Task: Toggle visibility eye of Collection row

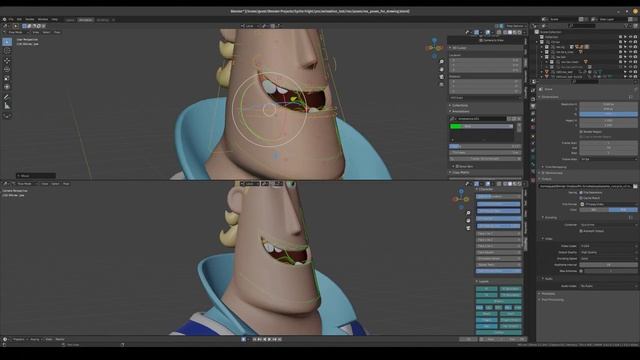Action: [x=630, y=37]
